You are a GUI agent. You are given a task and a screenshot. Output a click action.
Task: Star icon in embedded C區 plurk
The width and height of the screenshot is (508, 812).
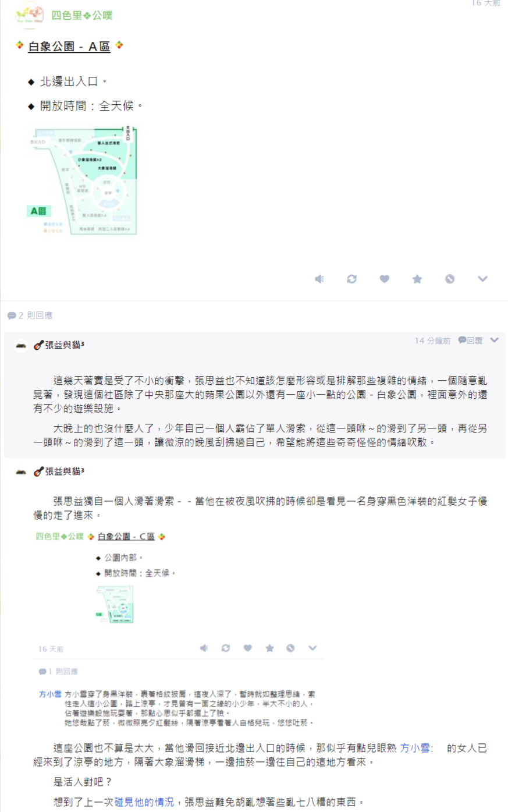(269, 648)
